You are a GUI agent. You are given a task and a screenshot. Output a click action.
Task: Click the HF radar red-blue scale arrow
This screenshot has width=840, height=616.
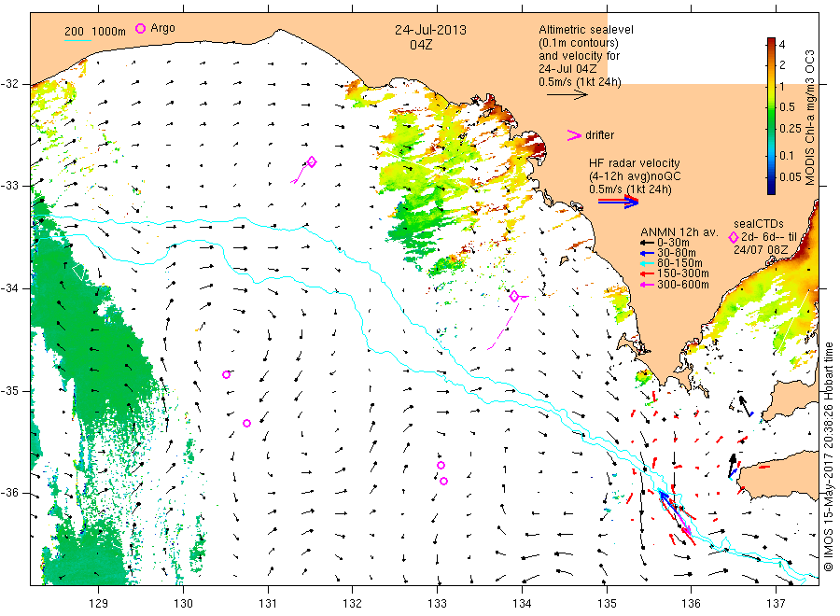pos(619,202)
